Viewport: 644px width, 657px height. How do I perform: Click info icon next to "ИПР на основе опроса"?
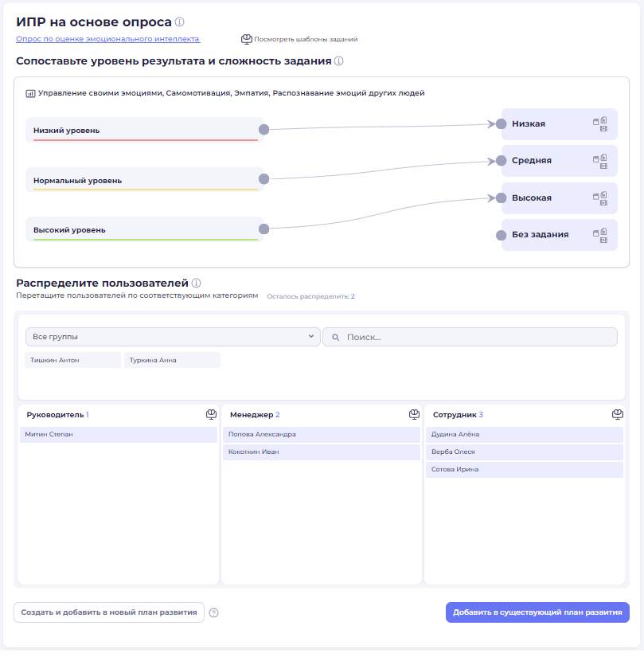tap(180, 22)
